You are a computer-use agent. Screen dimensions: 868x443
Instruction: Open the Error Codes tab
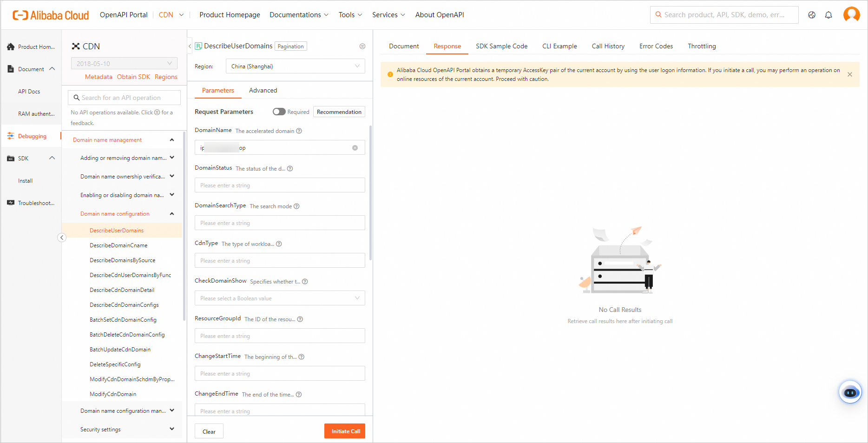(656, 46)
